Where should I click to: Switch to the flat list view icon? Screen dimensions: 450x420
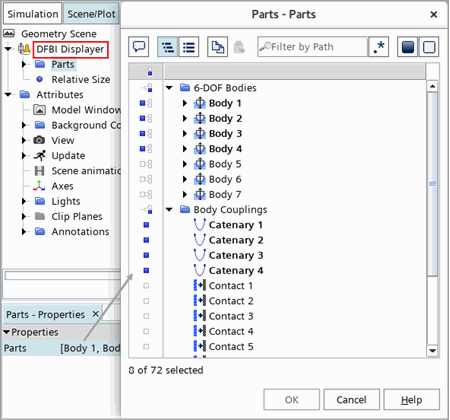pos(189,47)
